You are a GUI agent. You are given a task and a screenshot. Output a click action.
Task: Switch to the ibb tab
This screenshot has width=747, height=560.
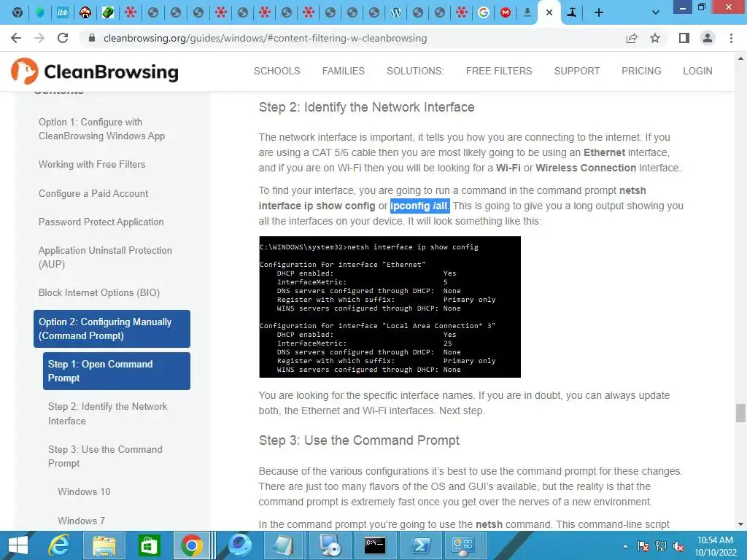[63, 12]
